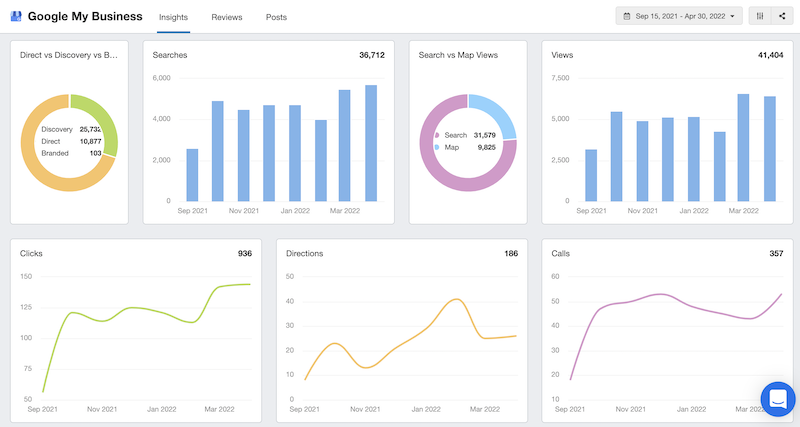
Task: Click the Nov 2021 label in Searches chart
Action: click(x=243, y=211)
